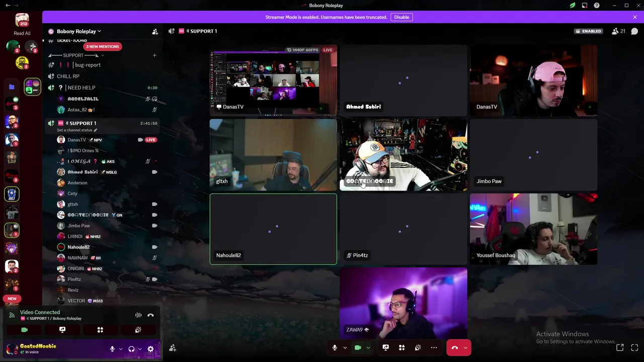Toggle noise suppression waveform icon
This screenshot has width=644, height=362.
click(138, 315)
